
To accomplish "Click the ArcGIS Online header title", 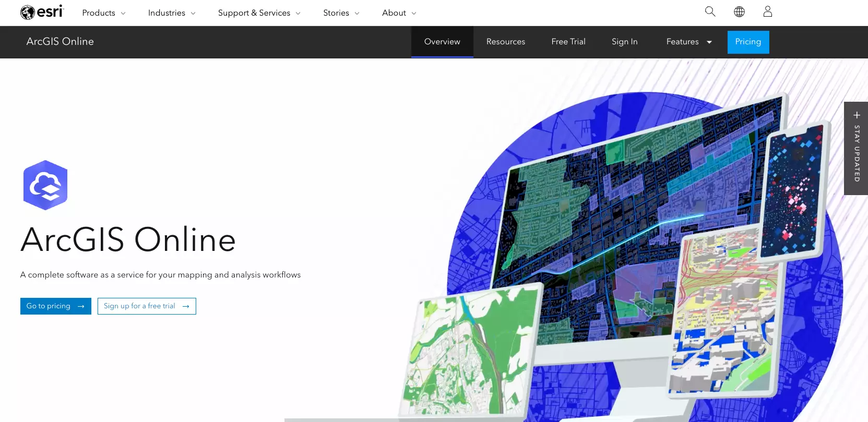I will pos(60,41).
